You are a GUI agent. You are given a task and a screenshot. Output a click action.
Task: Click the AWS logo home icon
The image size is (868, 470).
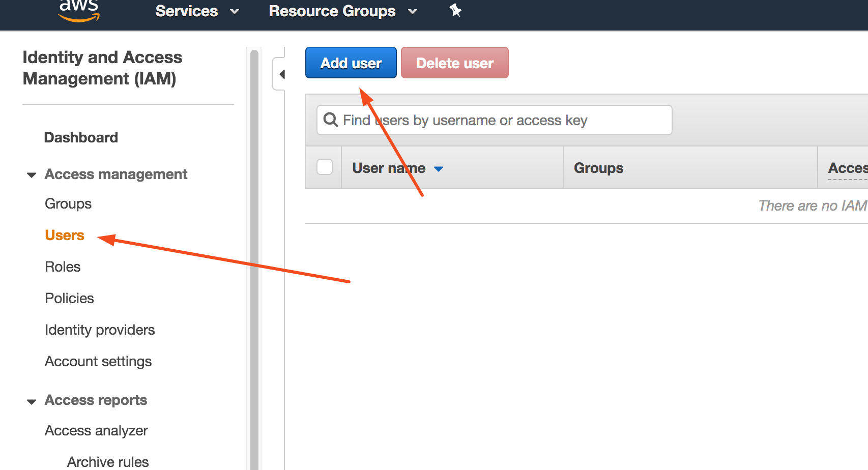79,11
